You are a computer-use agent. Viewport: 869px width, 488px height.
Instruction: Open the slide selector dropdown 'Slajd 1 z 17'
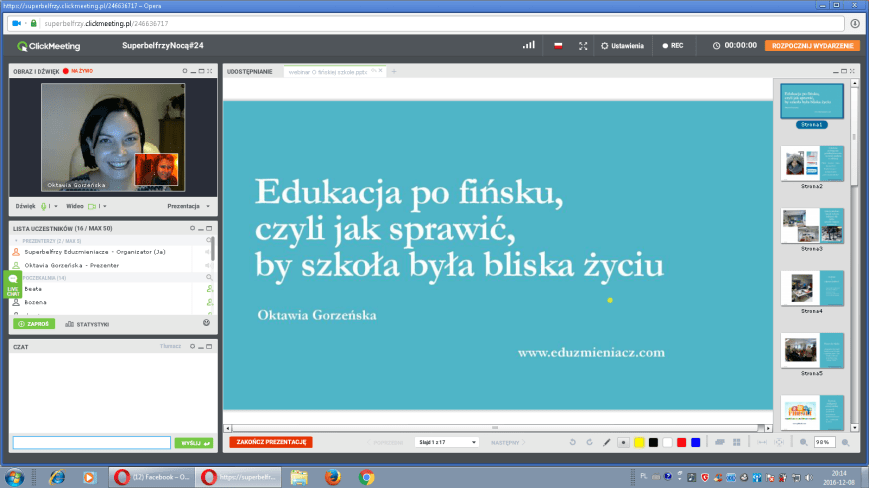[x=446, y=441]
